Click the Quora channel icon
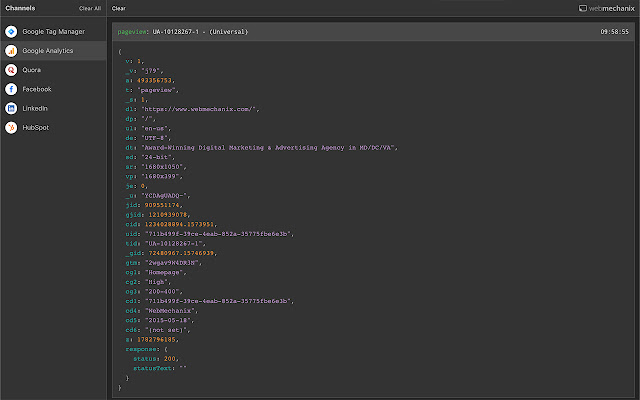Screen dimensions: 640x400 click(x=11, y=70)
